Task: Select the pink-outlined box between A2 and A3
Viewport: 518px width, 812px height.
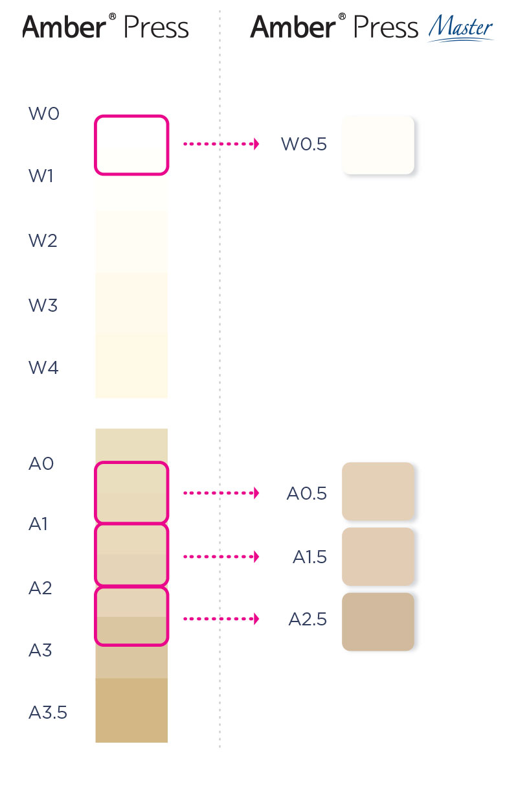Action: coord(131,616)
